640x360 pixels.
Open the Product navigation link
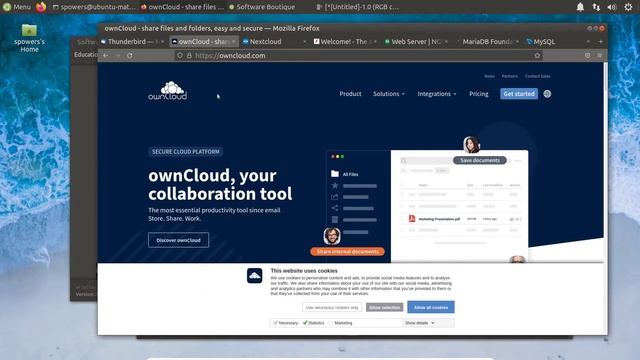click(350, 94)
